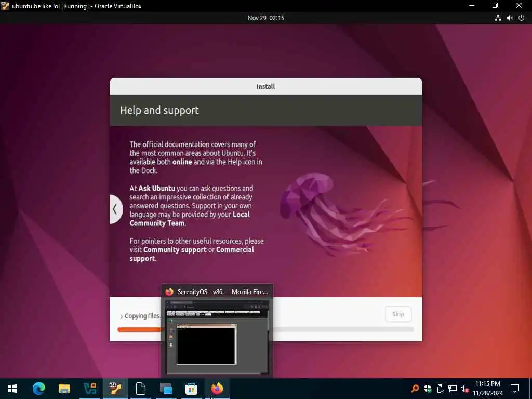532x399 pixels.
Task: Expand the Copying files details
Action: click(x=122, y=316)
